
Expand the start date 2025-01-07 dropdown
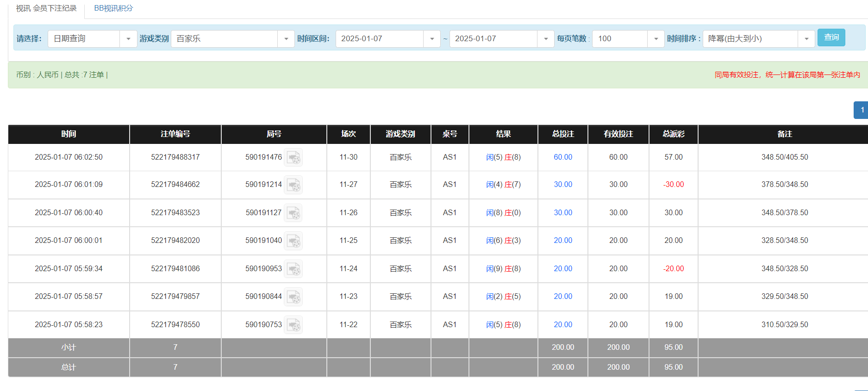point(431,39)
